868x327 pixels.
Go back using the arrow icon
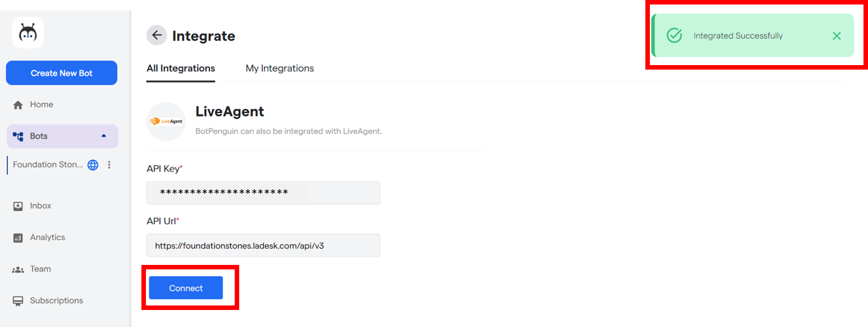pyautogui.click(x=156, y=35)
